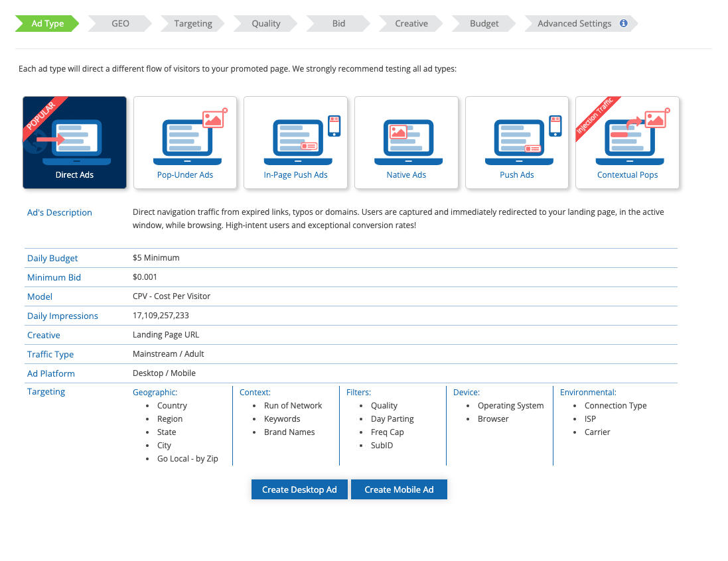728x561 pixels.
Task: Open the GEO step tab
Action: [120, 23]
